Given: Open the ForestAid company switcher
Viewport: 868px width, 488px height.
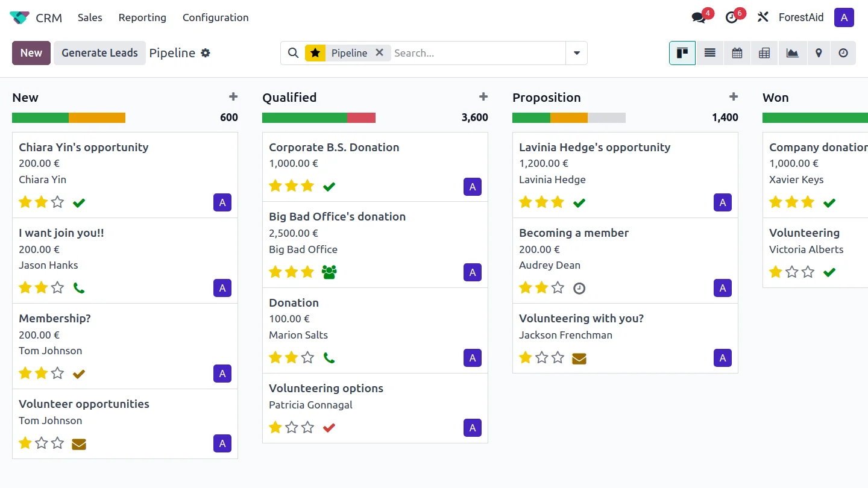Looking at the screenshot, I should point(800,17).
